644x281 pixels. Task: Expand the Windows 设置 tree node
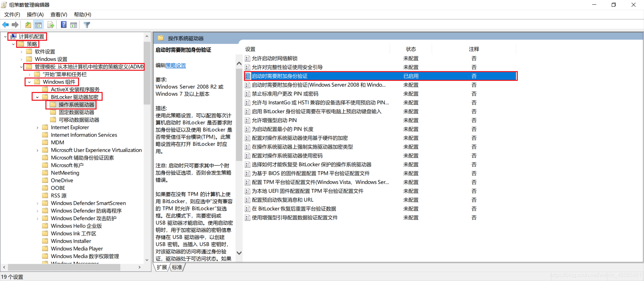(x=22, y=59)
